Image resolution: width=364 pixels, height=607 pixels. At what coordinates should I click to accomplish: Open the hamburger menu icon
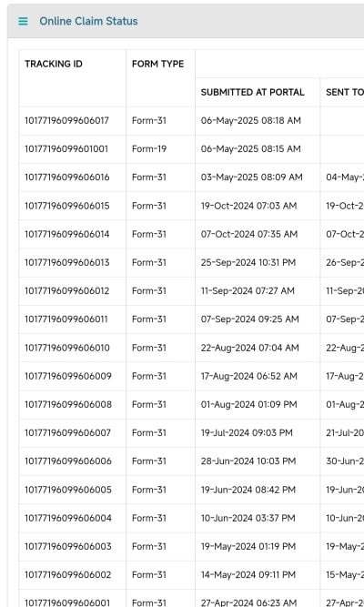pyautogui.click(x=24, y=21)
